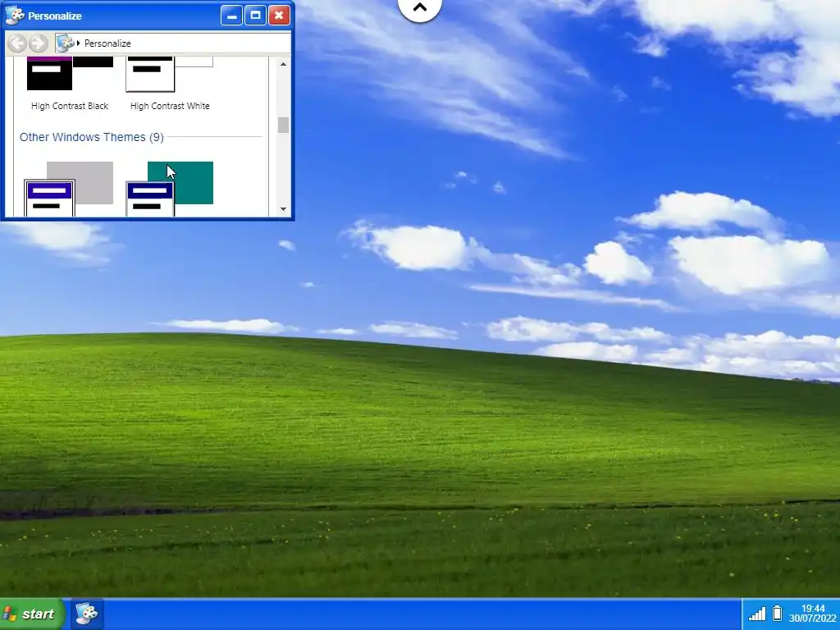
Task: Open the Personalize window title bar icon
Action: (x=15, y=16)
